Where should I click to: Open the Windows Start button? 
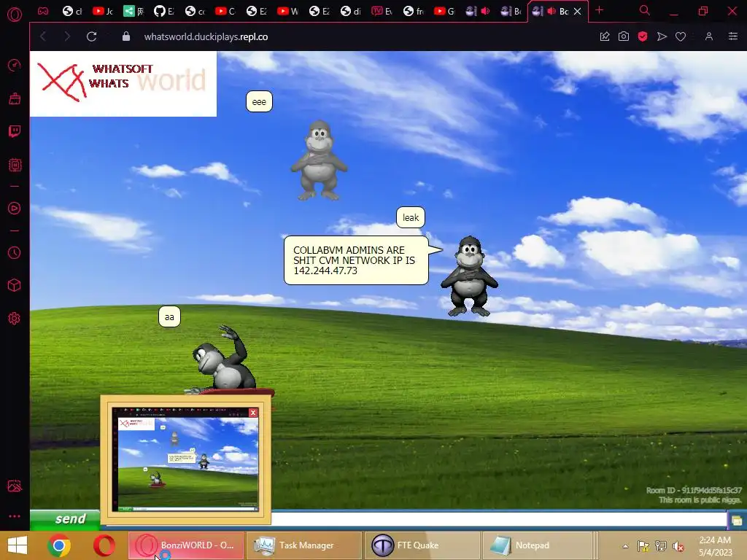tap(18, 545)
